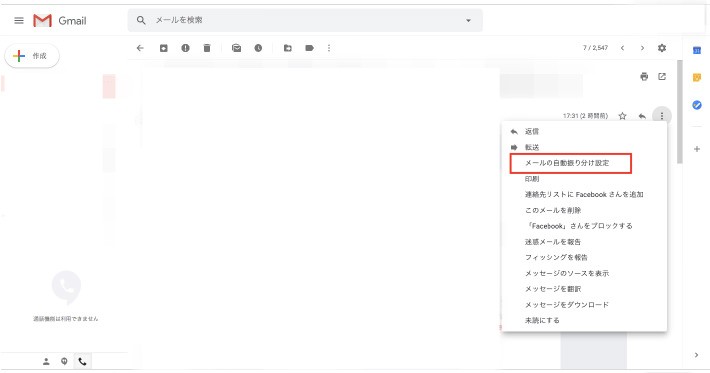Expand the search options dropdown arrow
710x373 pixels.
[468, 20]
